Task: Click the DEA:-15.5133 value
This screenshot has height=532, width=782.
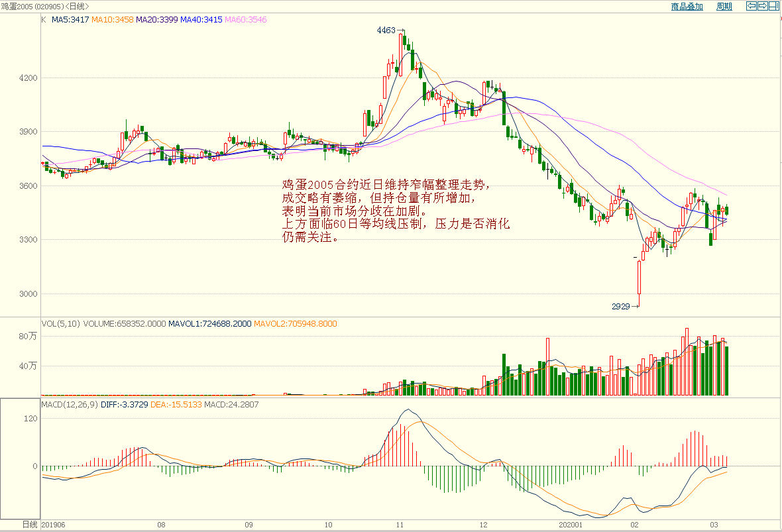Action: click(x=176, y=404)
